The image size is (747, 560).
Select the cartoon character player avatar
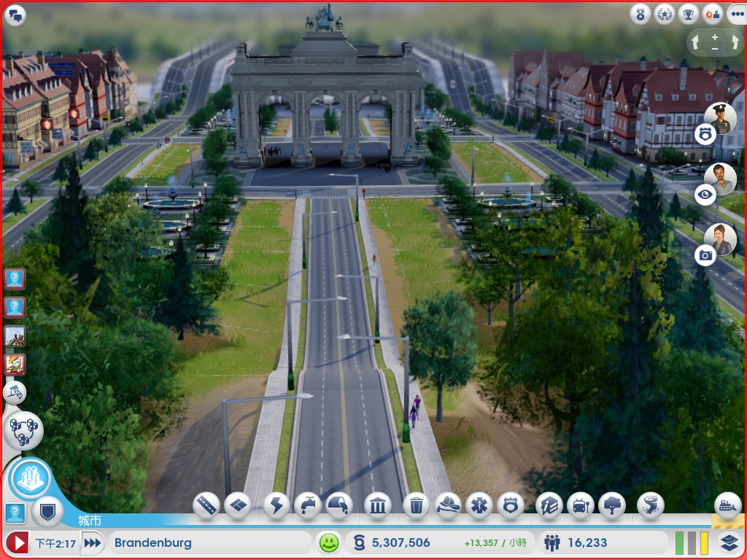[15, 365]
